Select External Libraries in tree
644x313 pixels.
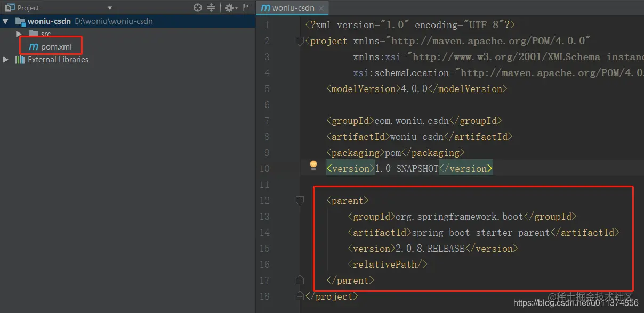58,60
